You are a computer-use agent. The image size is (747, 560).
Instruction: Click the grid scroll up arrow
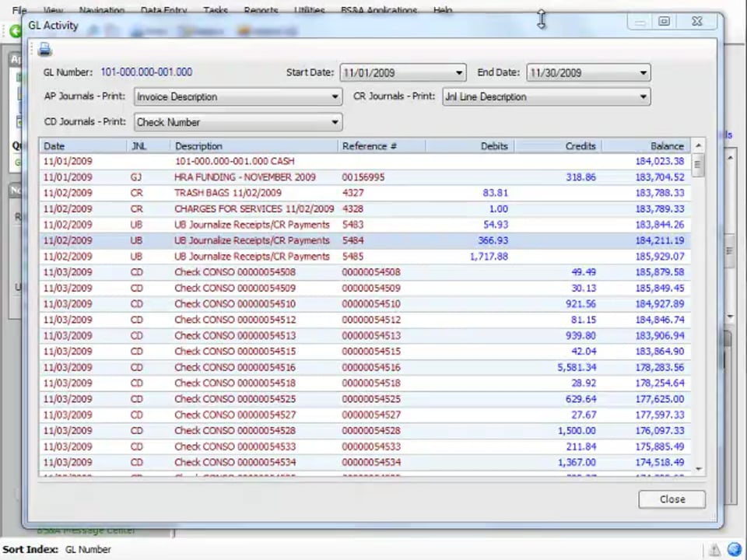[x=699, y=145]
